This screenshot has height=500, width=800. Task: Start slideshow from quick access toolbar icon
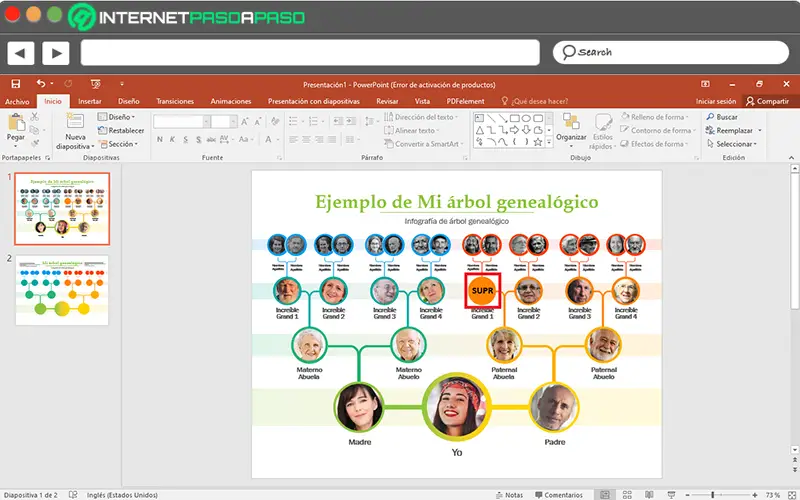pyautogui.click(x=95, y=84)
